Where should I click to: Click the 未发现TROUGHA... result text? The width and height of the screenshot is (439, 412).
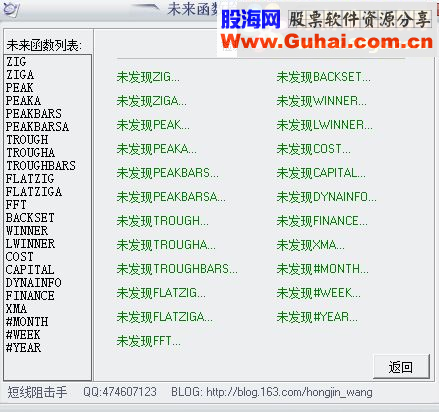point(166,245)
